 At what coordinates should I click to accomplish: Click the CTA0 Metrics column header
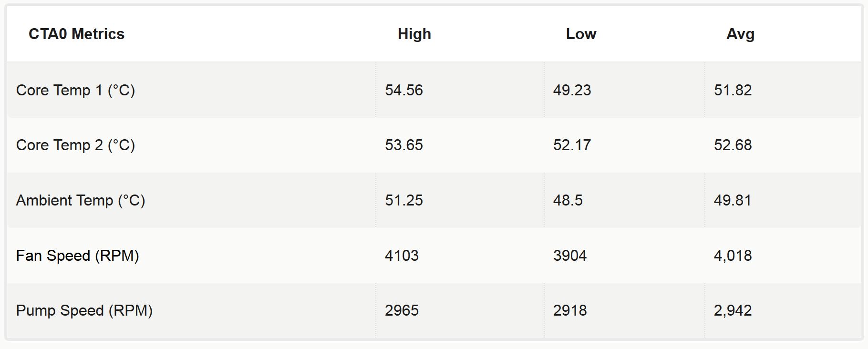pos(76,34)
